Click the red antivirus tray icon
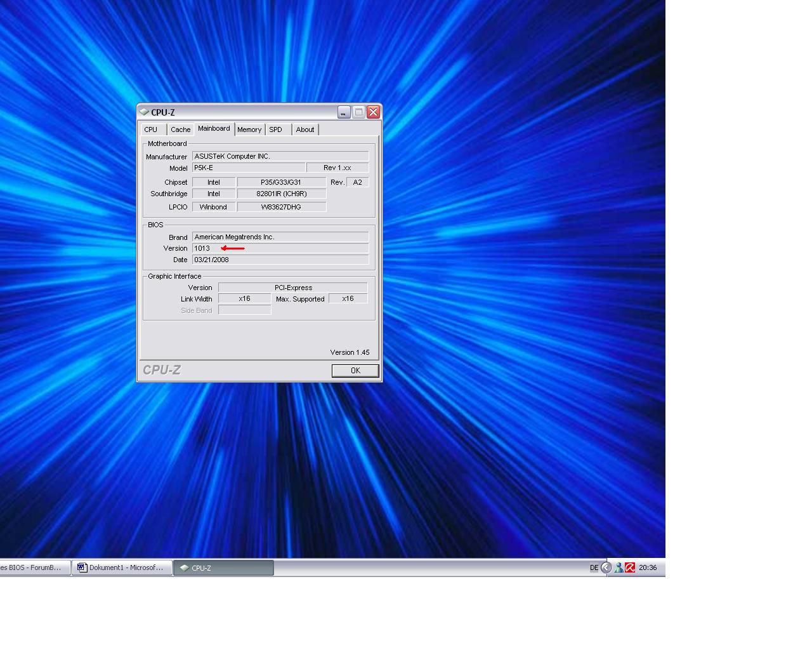 pyautogui.click(x=630, y=568)
